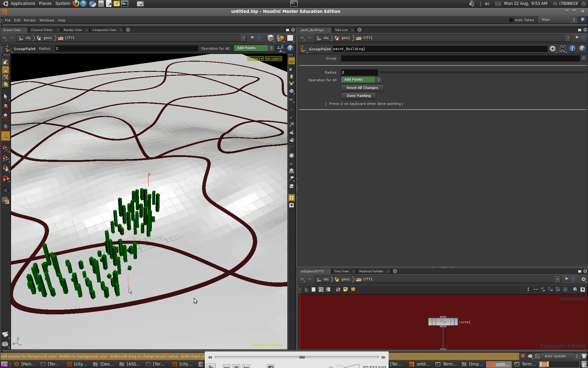Switch to Channel Editor tab
The height and width of the screenshot is (368, 588).
[x=42, y=30]
